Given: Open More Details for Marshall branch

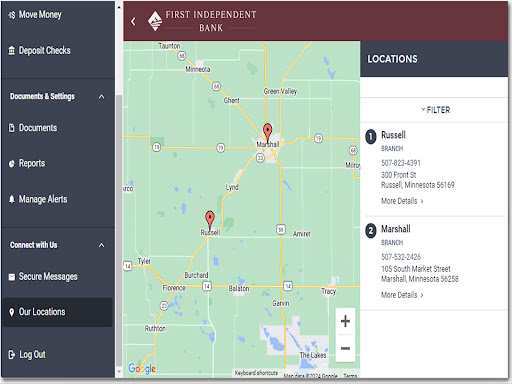Looking at the screenshot, I should coord(402,295).
